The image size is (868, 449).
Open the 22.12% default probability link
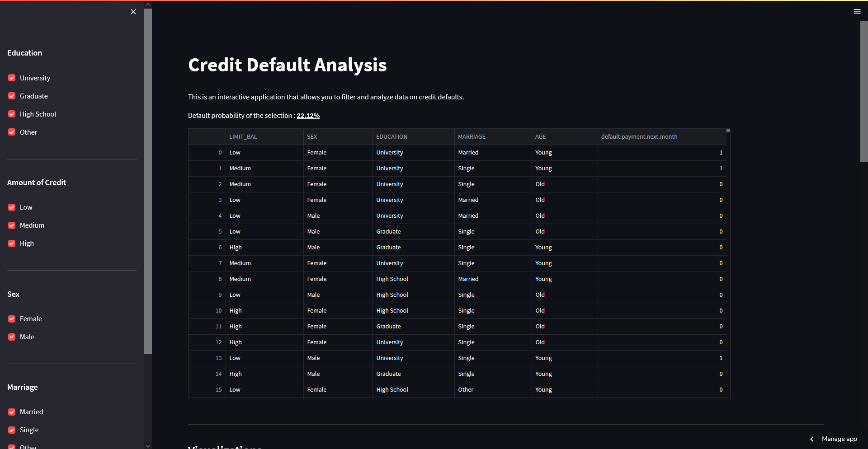(308, 116)
